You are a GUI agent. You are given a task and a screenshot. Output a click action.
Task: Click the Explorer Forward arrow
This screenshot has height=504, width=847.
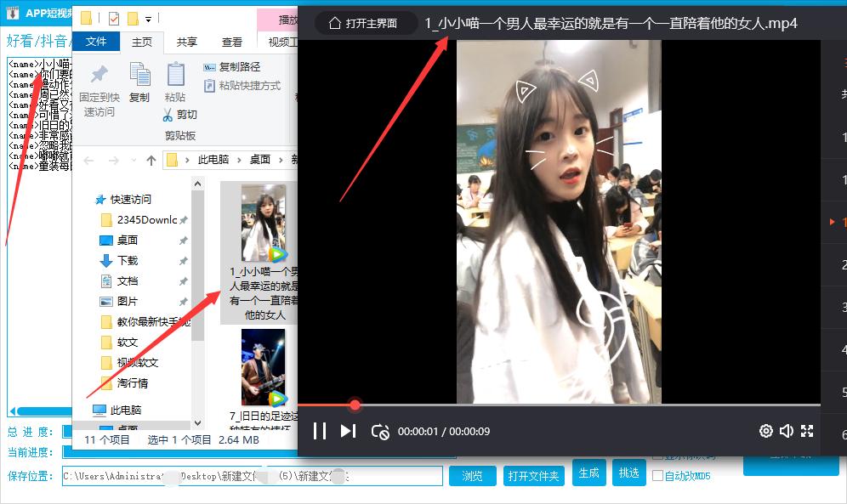click(113, 161)
